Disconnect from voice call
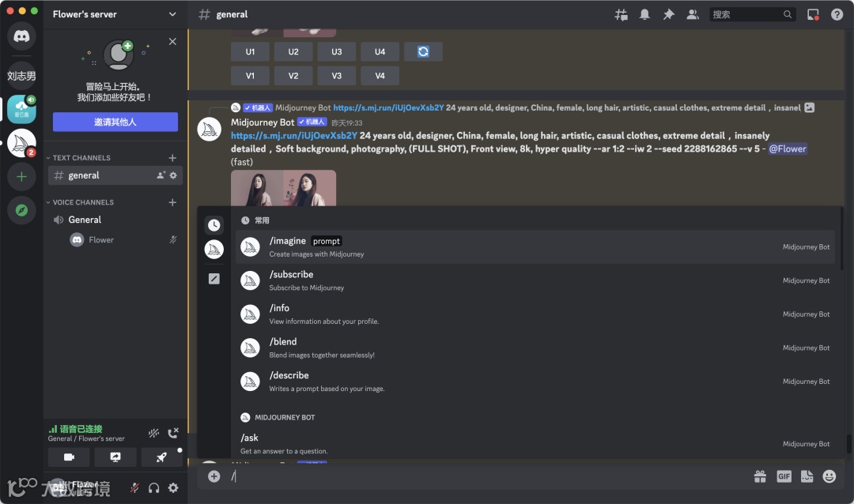Image resolution: width=854 pixels, height=504 pixels. point(173,433)
